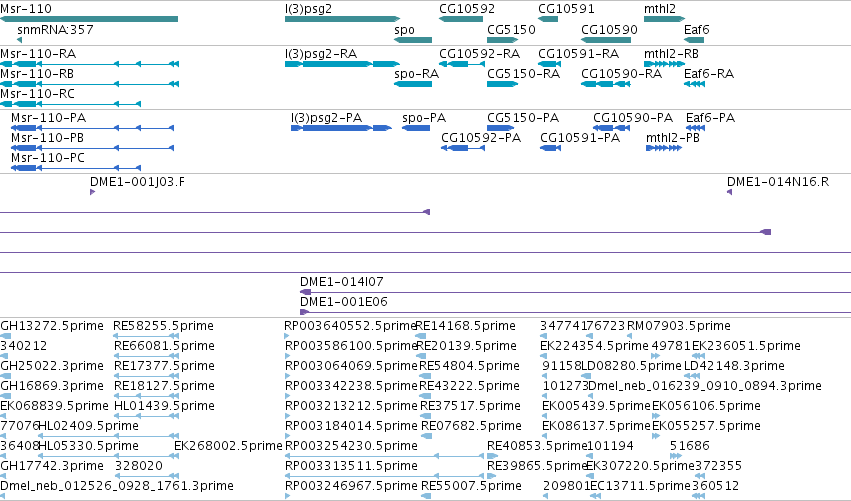Viewport: 851px width, 501px height.
Task: Select the spo gene label
Action: [404, 29]
